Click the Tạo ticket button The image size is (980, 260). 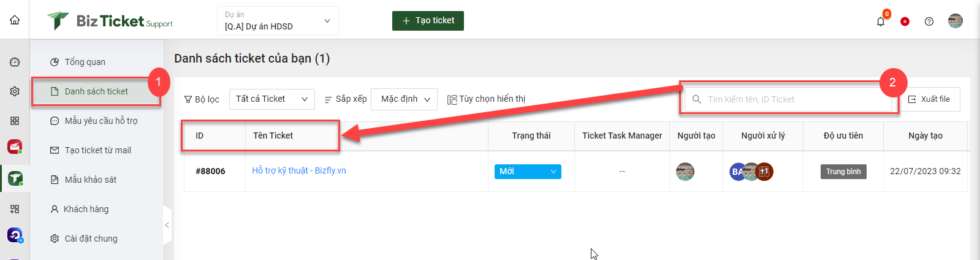click(x=428, y=21)
